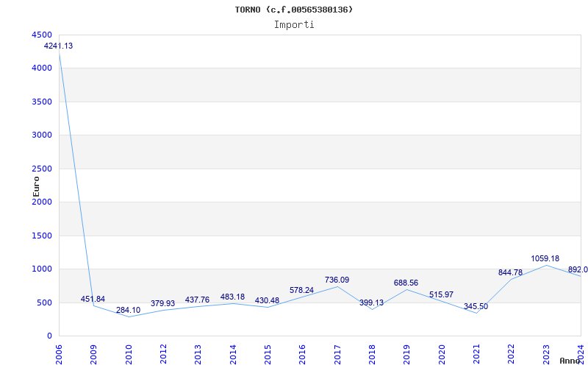
Task: Click the chart title TORNO (c.f.00565380136)
Action: tap(294, 10)
